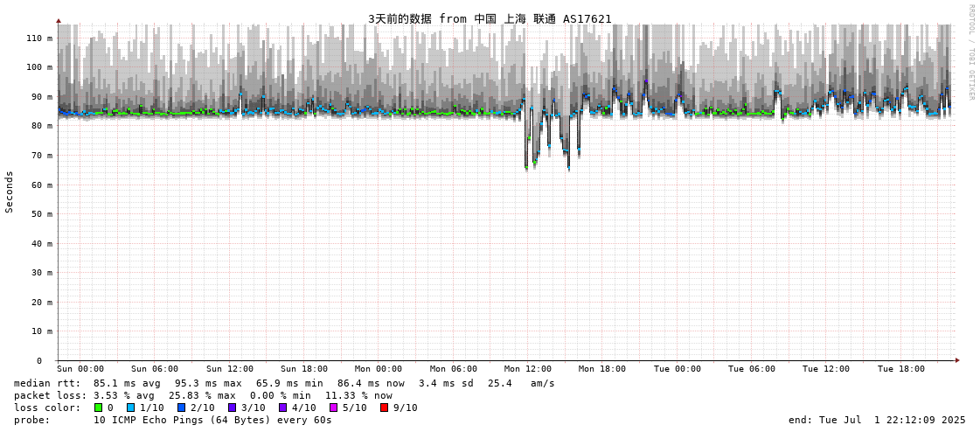This screenshot has height=432, width=980.
Task: Click the 'Tue 06:00' time axis label
Action: [751, 369]
